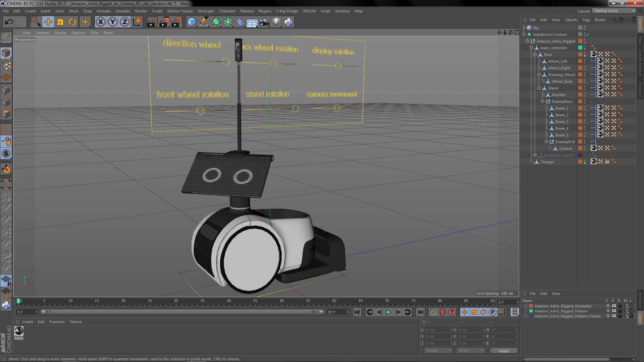Toggle visibility of Amazon_Astro_Rigged_Geometry layer
The width and height of the screenshot is (644, 362).
click(614, 306)
